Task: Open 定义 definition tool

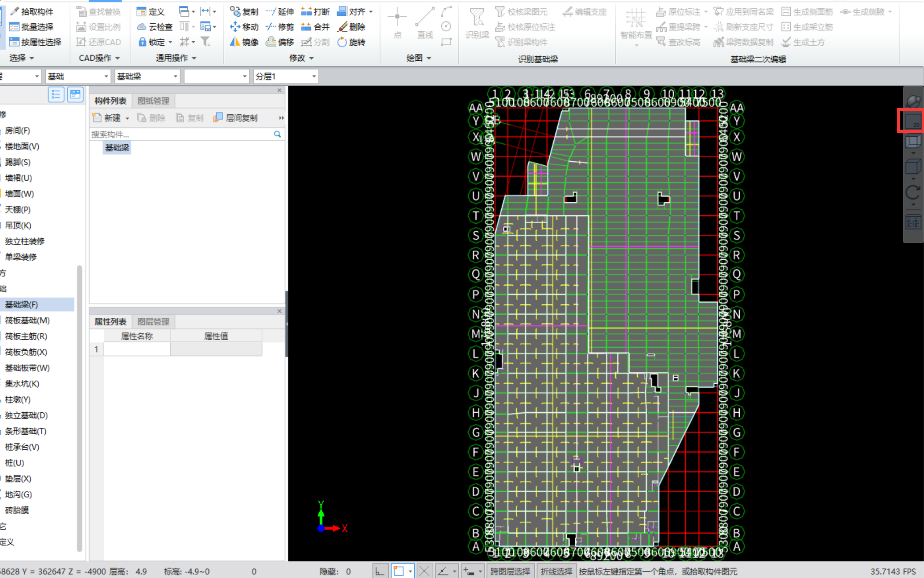Action: [150, 11]
